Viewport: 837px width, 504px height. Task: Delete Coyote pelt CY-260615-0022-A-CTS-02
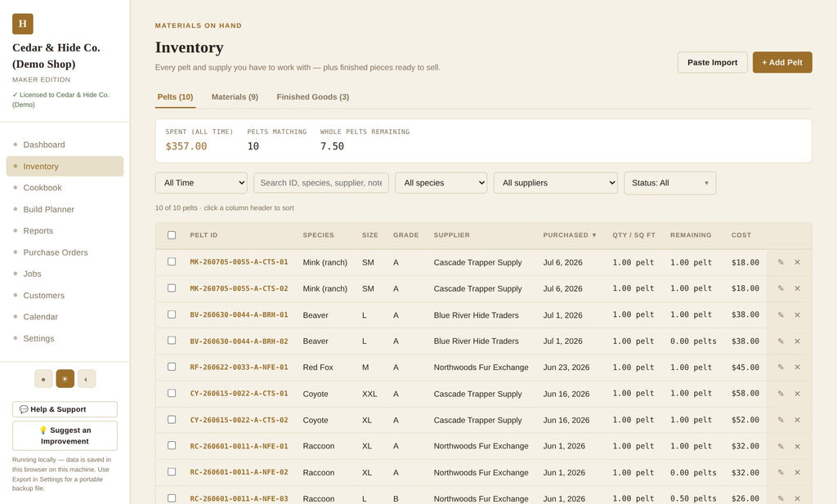tap(797, 420)
